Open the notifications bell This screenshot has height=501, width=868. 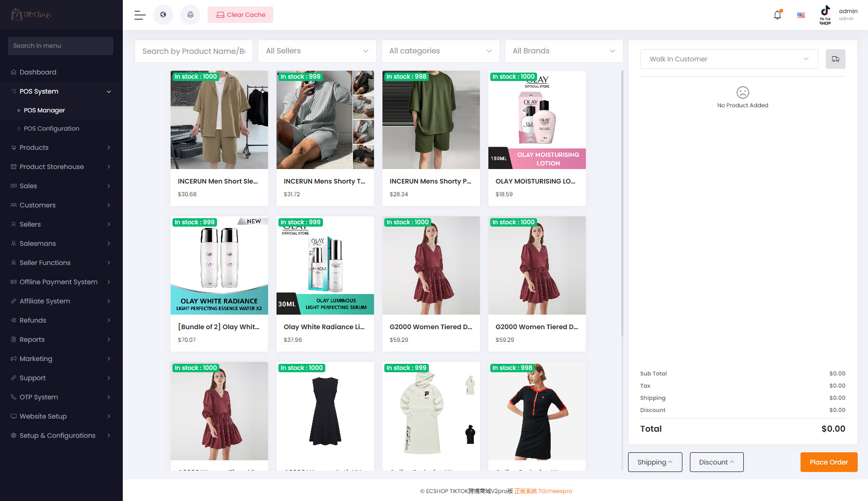[778, 15]
